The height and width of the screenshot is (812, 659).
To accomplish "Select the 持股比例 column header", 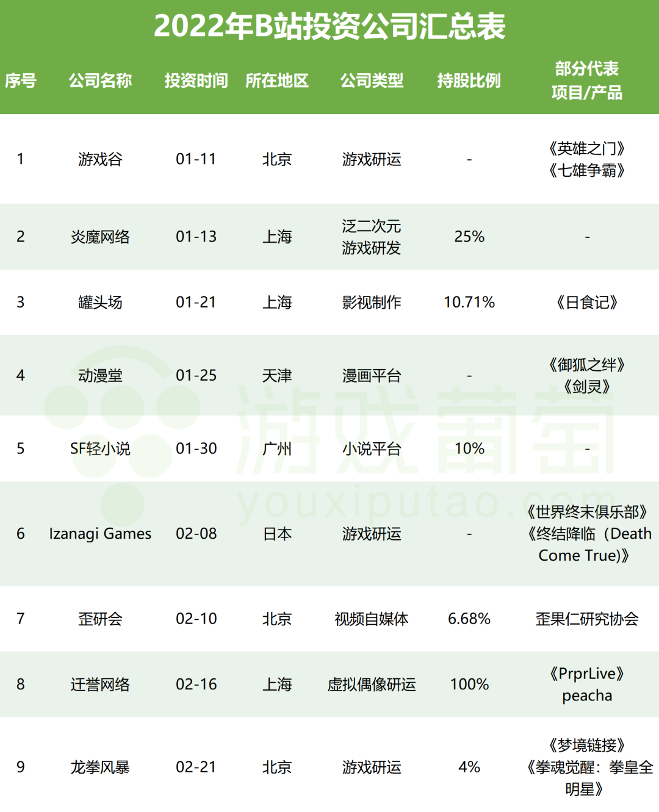I will coord(469,81).
